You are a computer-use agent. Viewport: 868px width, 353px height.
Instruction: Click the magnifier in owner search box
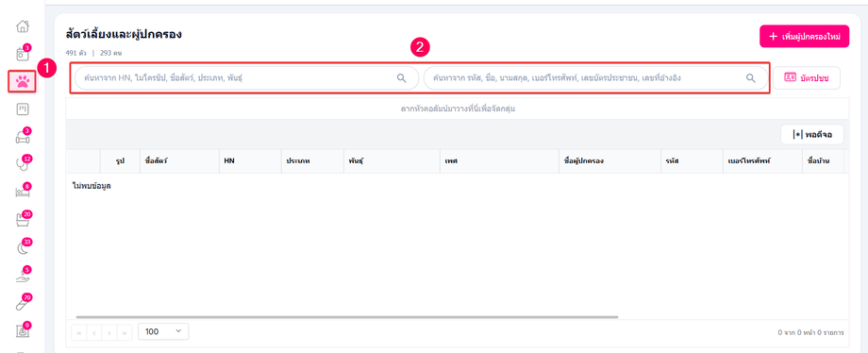(x=751, y=78)
